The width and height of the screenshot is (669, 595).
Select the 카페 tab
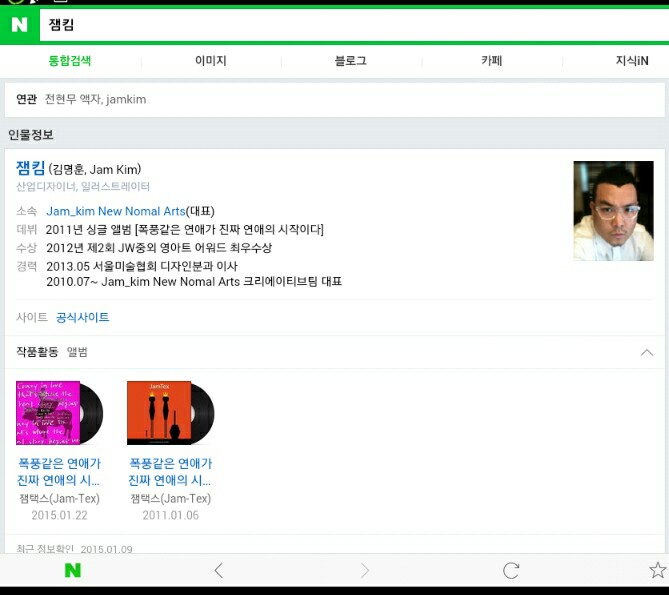click(492, 61)
